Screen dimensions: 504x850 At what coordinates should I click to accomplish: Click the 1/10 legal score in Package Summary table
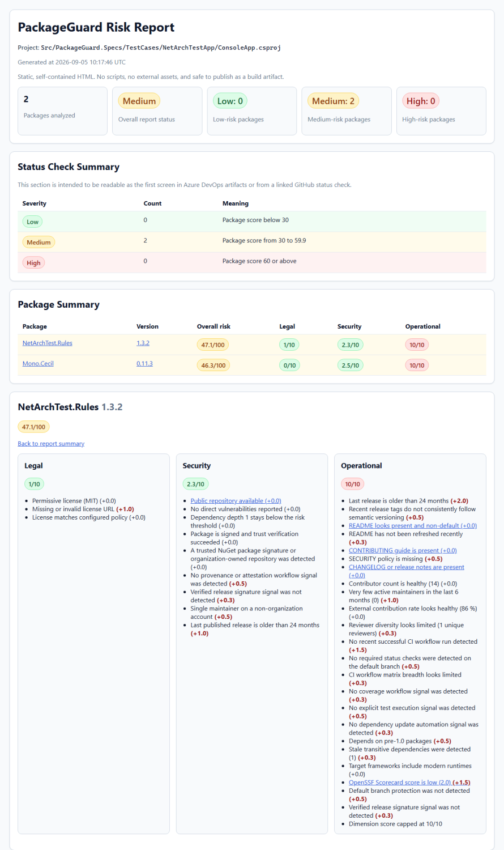tap(289, 345)
